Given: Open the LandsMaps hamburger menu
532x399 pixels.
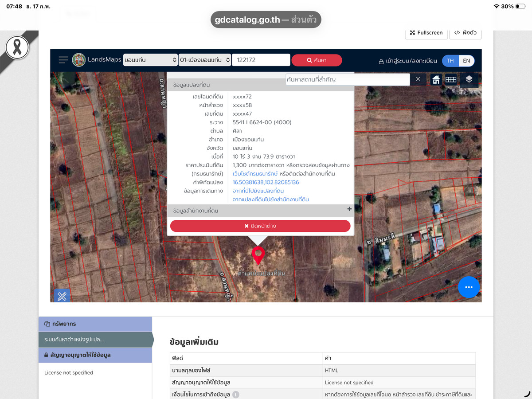Looking at the screenshot, I should click(63, 60).
